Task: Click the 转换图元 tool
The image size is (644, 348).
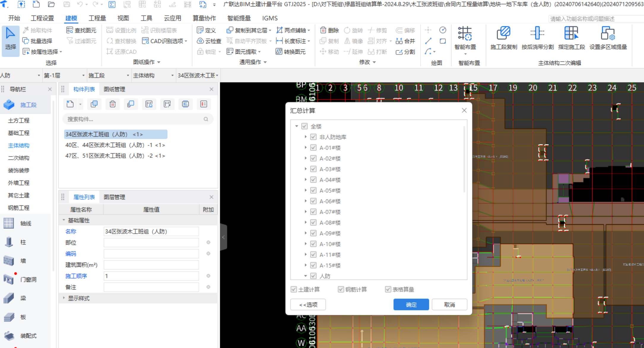Action: [x=291, y=52]
